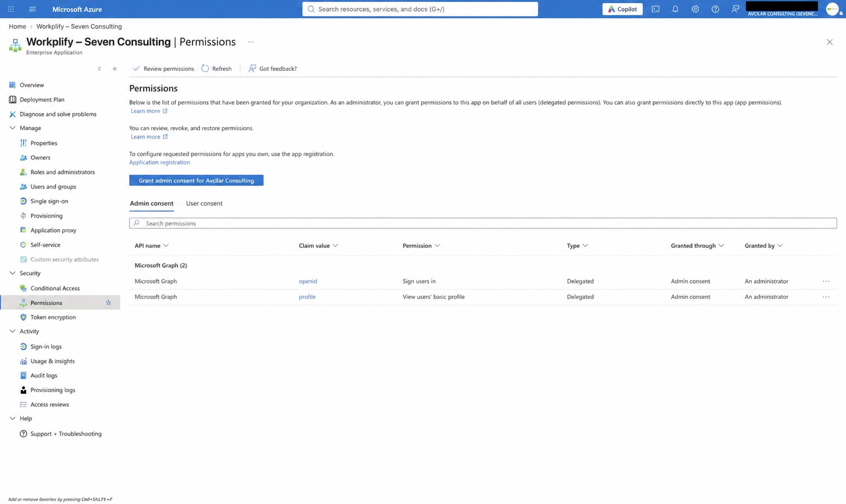Open Cloud Shell from the top bar
Screen dimensions: 846x504
[655, 9]
